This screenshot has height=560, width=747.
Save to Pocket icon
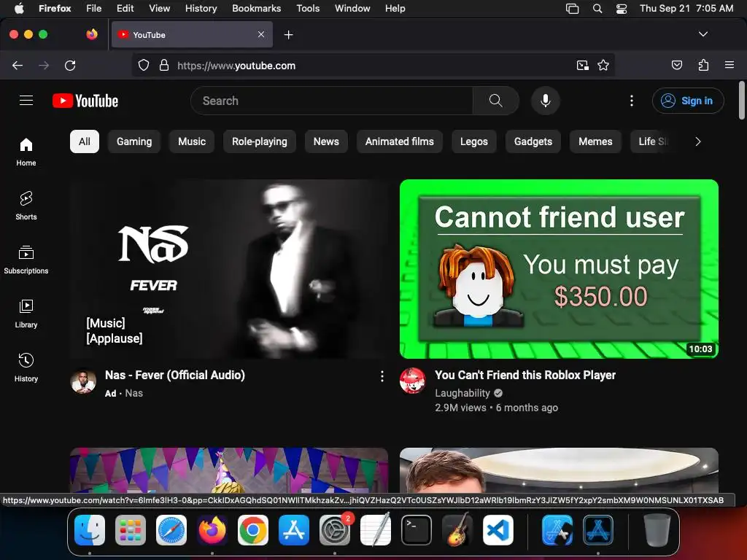coord(677,65)
